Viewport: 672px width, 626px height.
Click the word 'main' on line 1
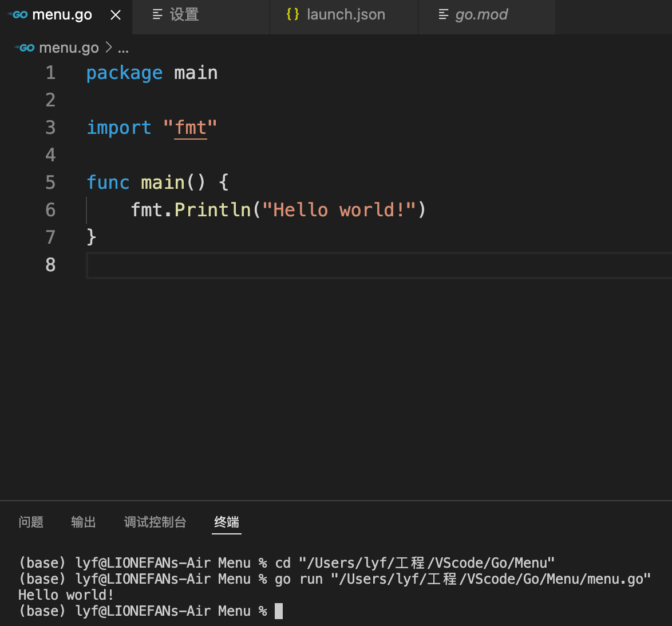[x=196, y=73]
